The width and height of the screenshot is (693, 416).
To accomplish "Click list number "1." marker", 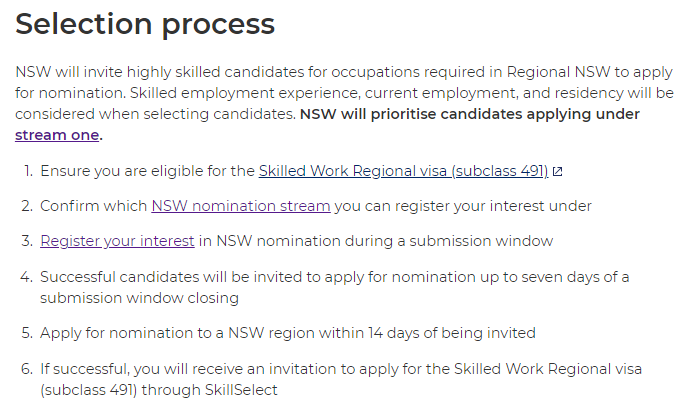I will coord(28,171).
